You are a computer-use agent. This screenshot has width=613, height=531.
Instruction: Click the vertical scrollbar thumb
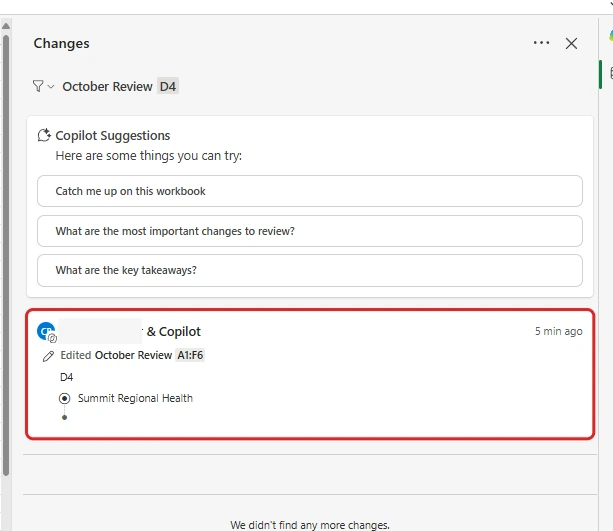pyautogui.click(x=6, y=255)
